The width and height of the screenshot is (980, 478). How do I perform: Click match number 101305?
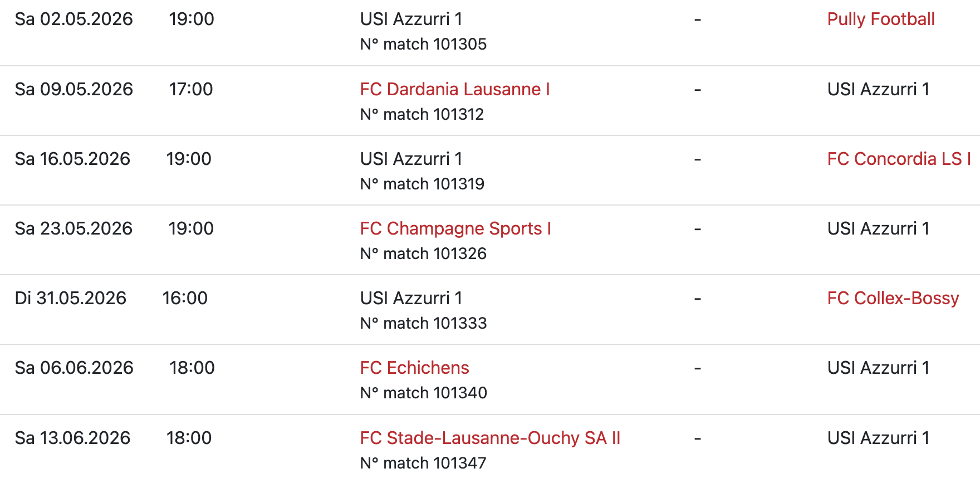[423, 44]
